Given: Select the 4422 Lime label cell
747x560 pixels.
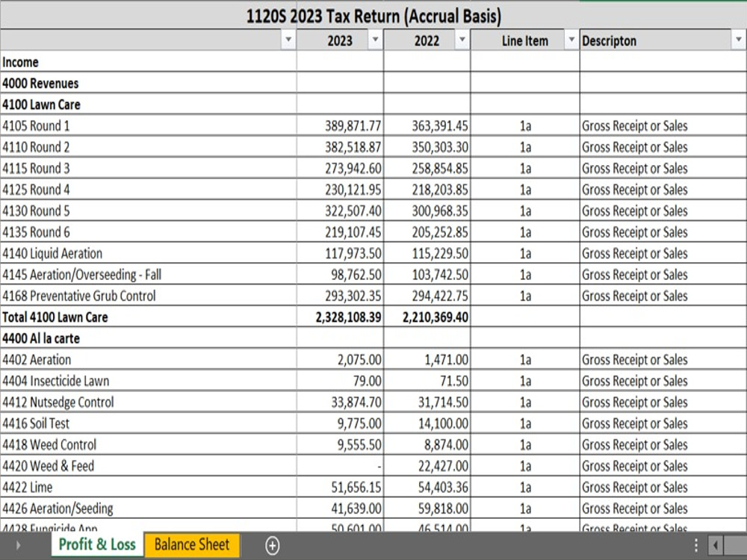Looking at the screenshot, I should [148, 487].
